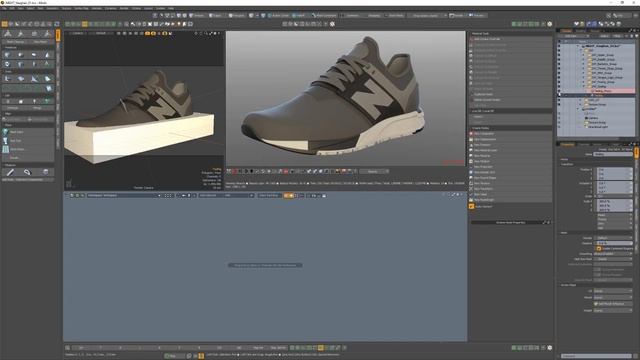Open the Default shading dropdown in 3D viewport

pyautogui.click(x=101, y=33)
